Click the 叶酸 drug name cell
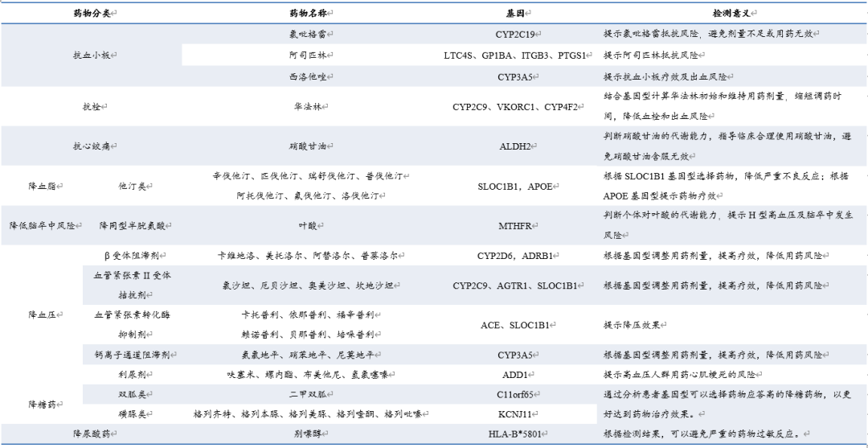868x448 pixels. pos(309,226)
